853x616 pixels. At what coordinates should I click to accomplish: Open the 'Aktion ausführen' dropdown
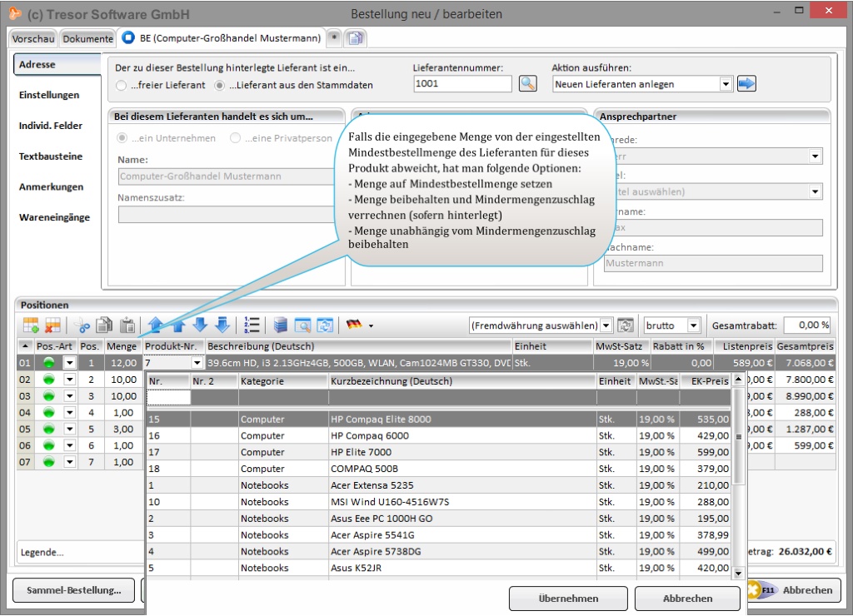tap(725, 84)
